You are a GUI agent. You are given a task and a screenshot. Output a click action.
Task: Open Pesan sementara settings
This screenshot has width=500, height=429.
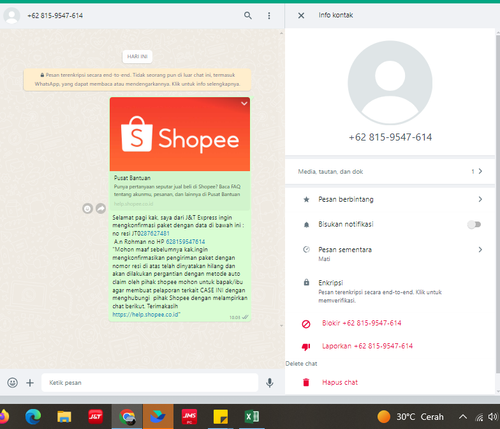390,253
